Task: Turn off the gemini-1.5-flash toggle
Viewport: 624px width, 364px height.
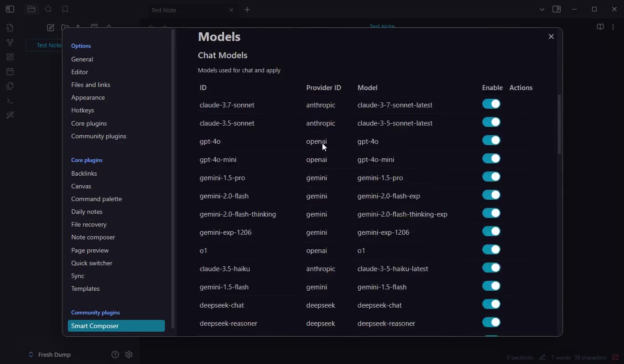Action: click(x=491, y=286)
